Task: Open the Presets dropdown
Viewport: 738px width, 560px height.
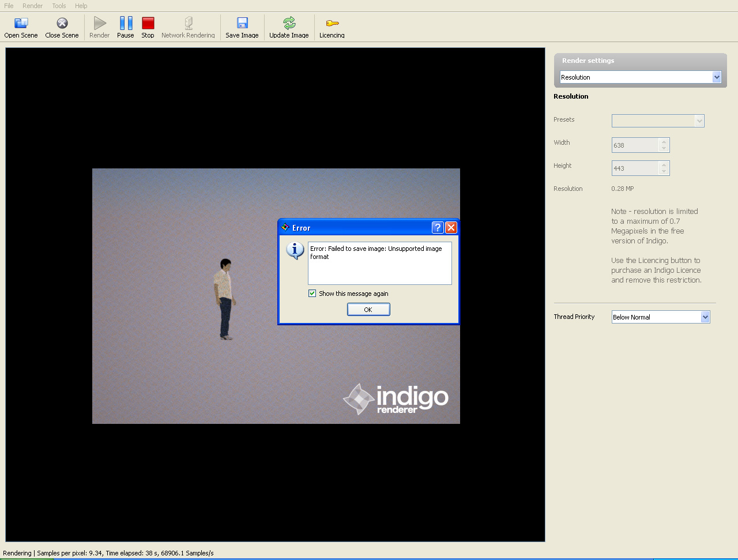Action: point(699,121)
